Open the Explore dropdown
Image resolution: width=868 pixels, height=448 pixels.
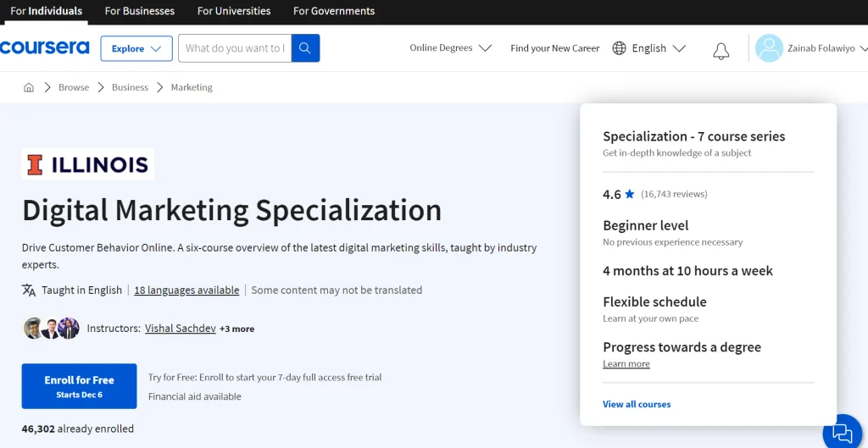pyautogui.click(x=136, y=48)
